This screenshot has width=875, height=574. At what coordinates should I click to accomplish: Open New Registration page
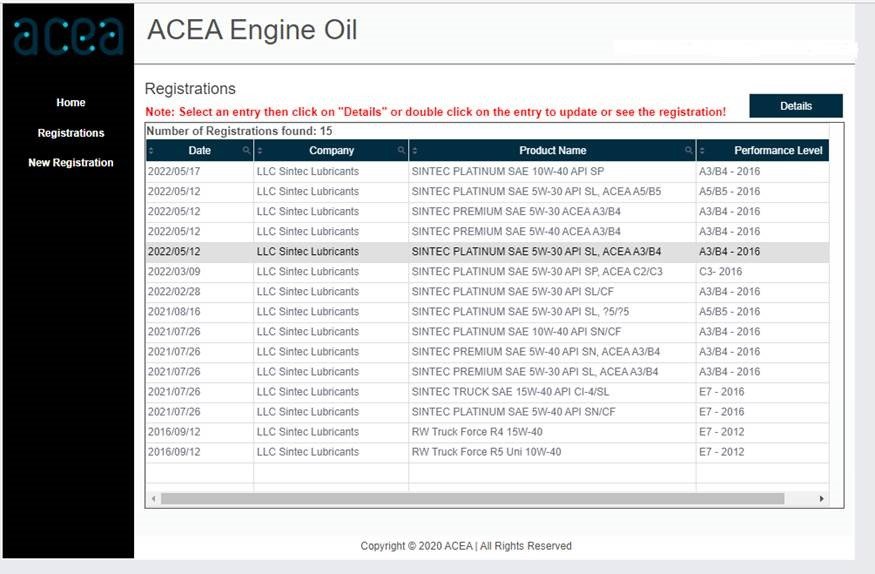(71, 162)
